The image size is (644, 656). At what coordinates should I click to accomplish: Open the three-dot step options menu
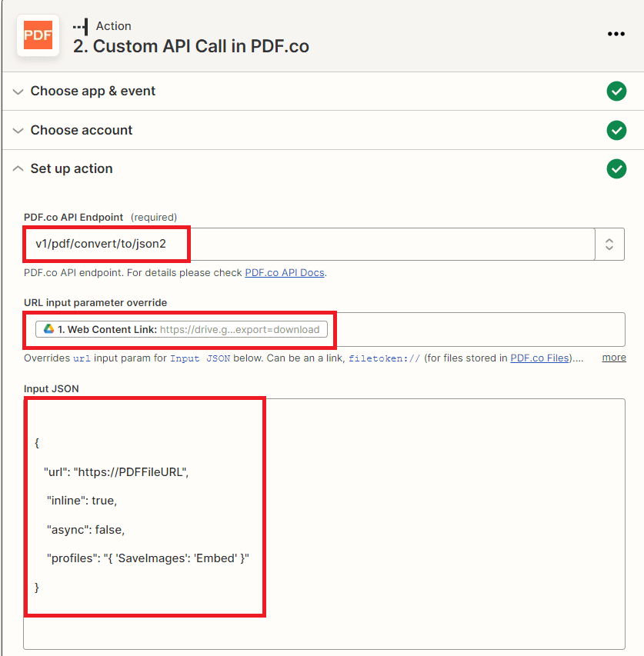[616, 34]
